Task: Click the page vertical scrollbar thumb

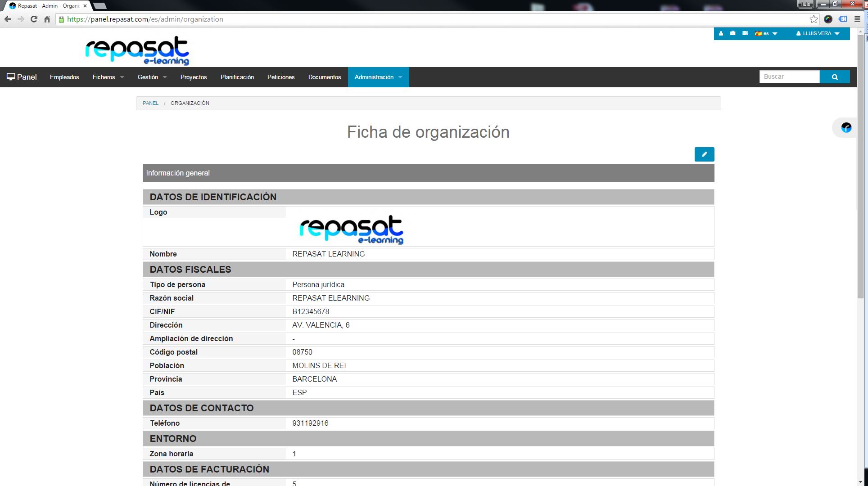Action: tap(861, 166)
